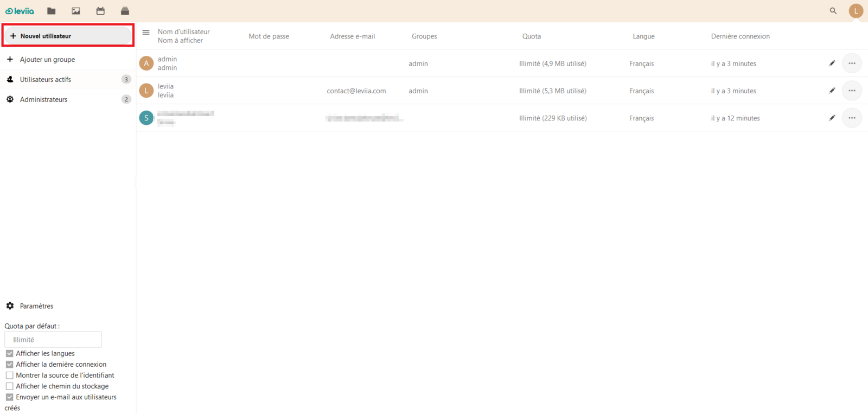This screenshot has height=414, width=868.
Task: Click the Langue column header
Action: tap(644, 36)
